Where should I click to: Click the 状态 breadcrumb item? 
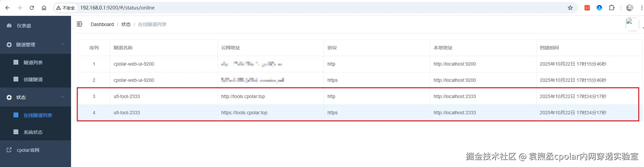click(x=126, y=24)
